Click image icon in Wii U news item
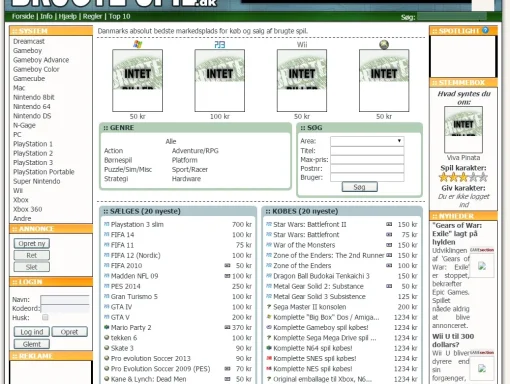 tap(482, 368)
